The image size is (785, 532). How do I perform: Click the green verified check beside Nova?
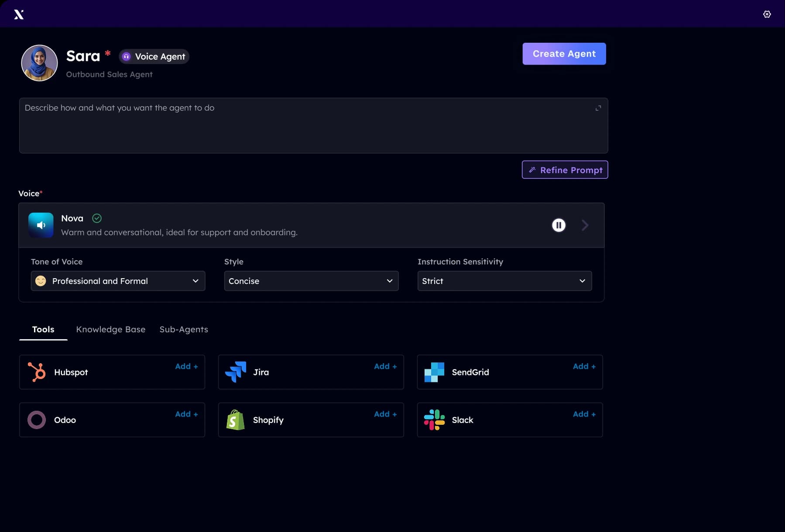(96, 218)
